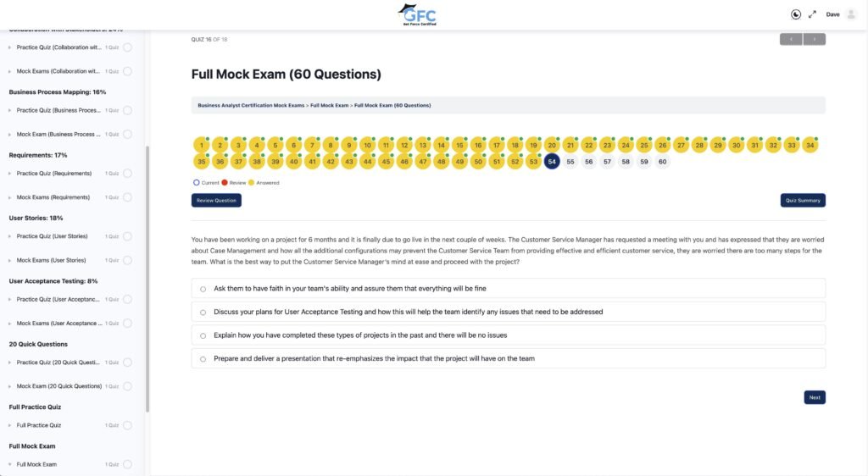Image resolution: width=868 pixels, height=476 pixels.
Task: Toggle completion circle for Mock Exams (User Stories)
Action: tap(127, 260)
